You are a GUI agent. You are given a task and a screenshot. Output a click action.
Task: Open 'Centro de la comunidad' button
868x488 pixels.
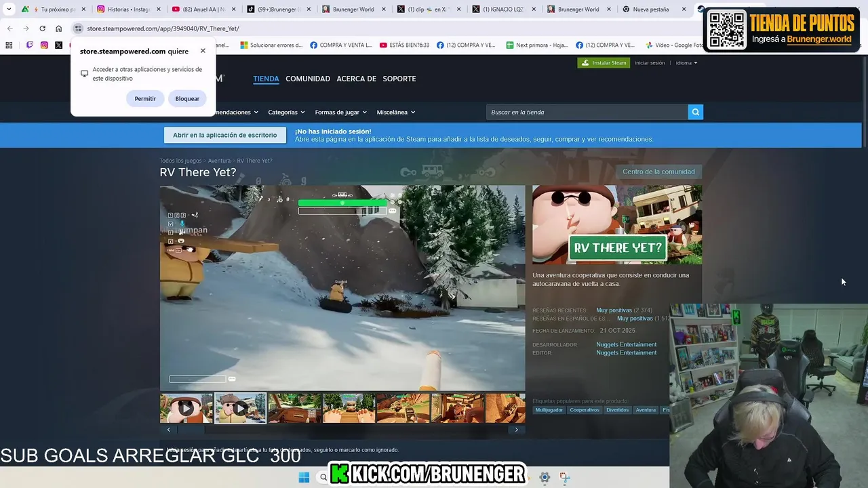point(658,171)
